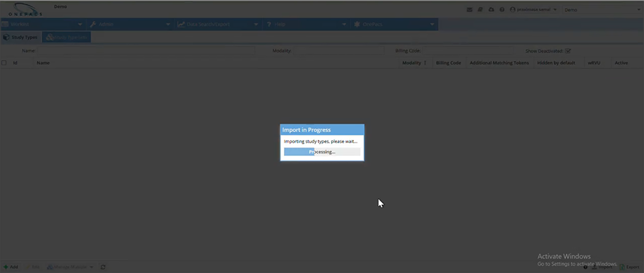Click the Billing Code column header
Image resolution: width=644 pixels, height=273 pixels.
[448, 63]
